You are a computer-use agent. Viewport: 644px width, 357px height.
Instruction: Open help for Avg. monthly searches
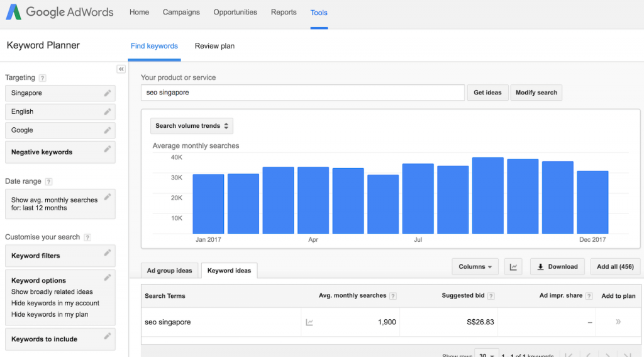(393, 296)
